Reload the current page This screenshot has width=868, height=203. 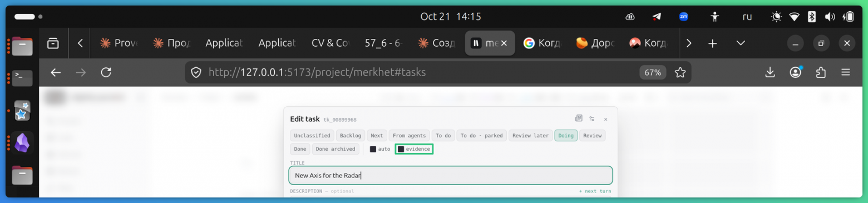(106, 72)
